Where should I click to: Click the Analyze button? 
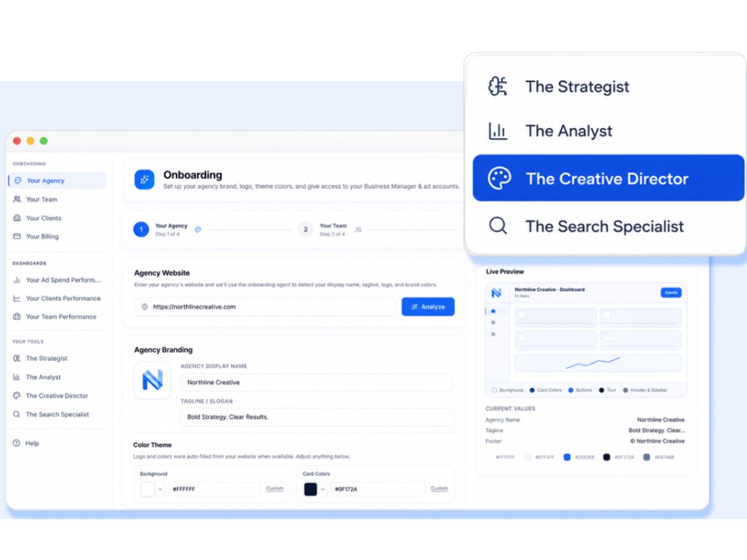coord(428,307)
